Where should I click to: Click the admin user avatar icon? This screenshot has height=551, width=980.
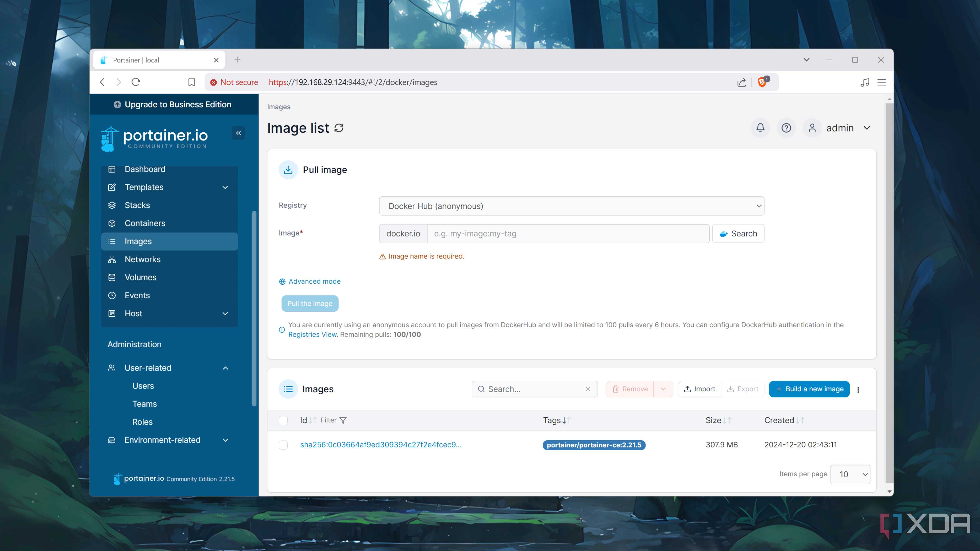(812, 128)
